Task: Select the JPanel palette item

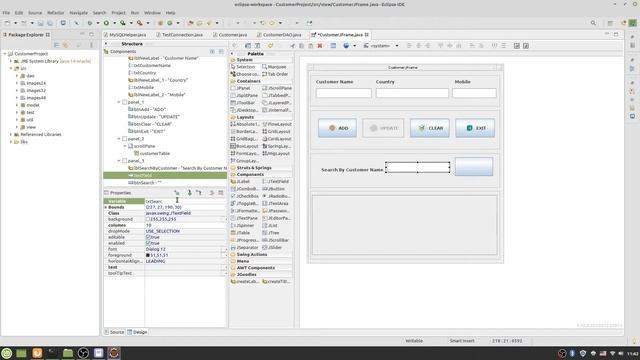Action: (241, 88)
